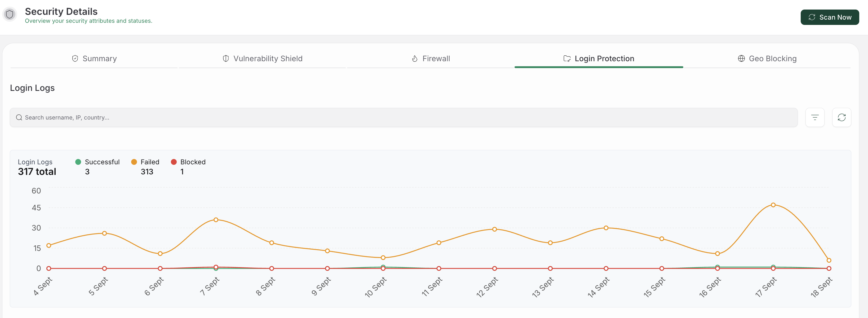The width and height of the screenshot is (868, 318).
Task: Click the shield icon on Vulnerability Shield tab
Action: (226, 59)
